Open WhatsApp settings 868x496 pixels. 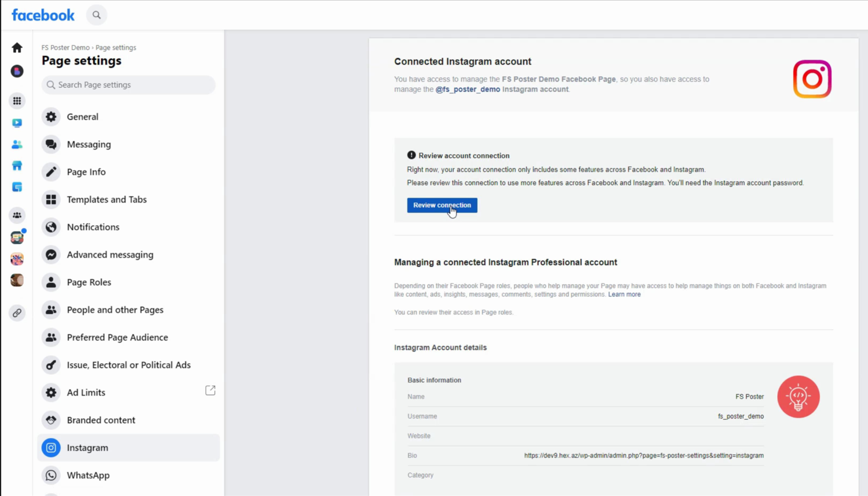tap(128, 475)
